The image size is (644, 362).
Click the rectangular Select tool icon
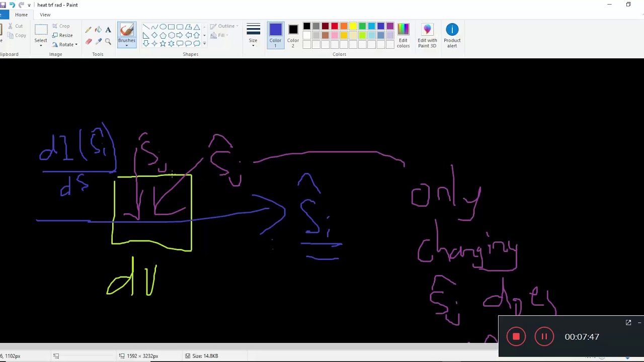41,30
